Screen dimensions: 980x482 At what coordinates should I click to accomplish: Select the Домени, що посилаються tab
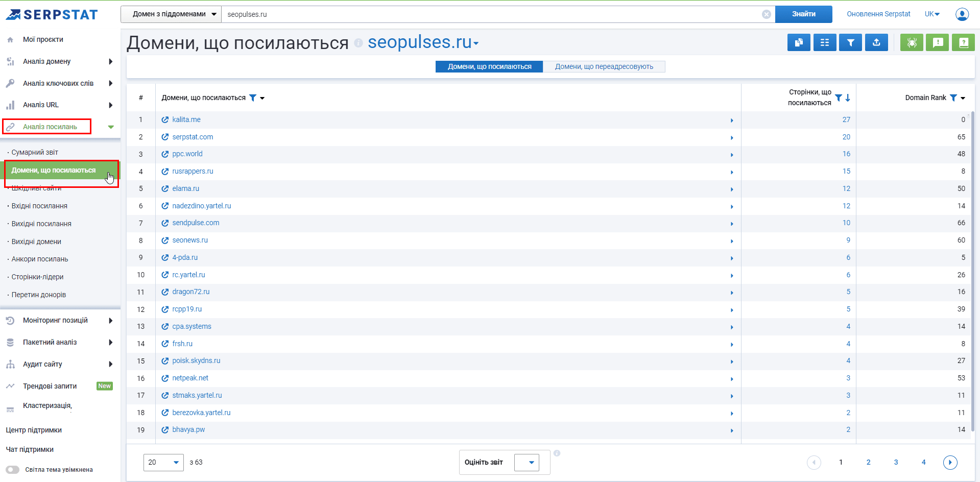click(489, 66)
